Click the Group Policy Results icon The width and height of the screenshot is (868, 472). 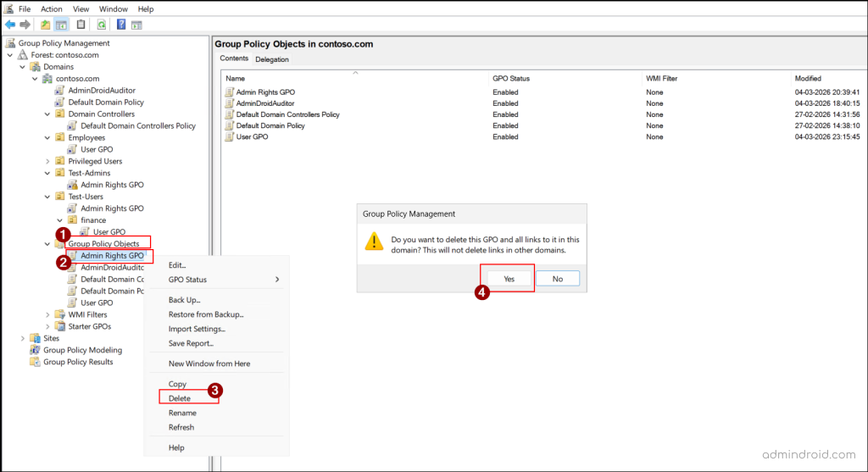(x=35, y=362)
